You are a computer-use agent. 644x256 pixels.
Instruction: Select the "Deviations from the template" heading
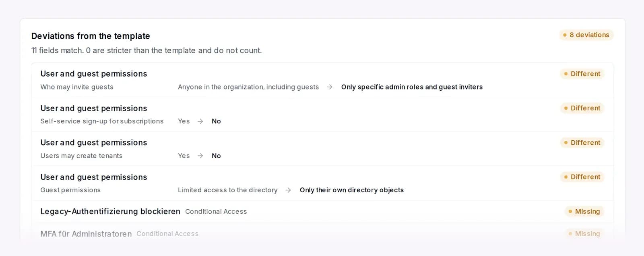91,36
